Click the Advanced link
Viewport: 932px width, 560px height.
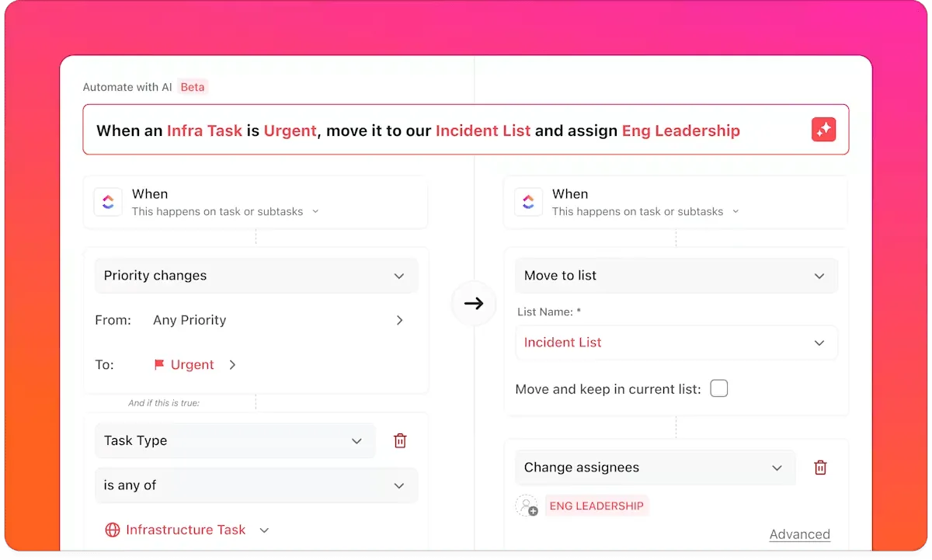pos(799,534)
